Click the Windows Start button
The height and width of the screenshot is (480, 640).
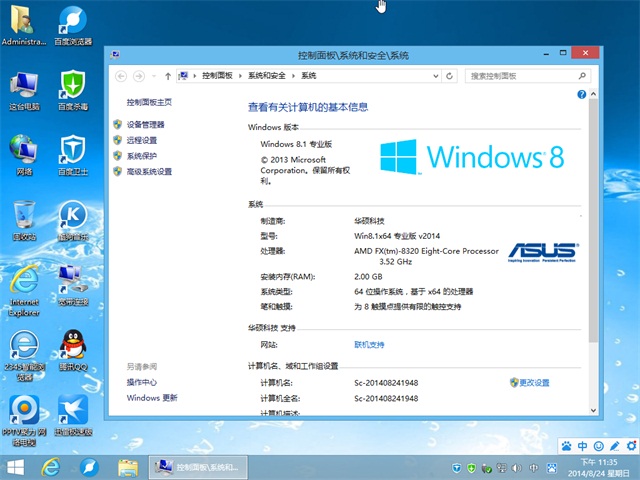16,467
